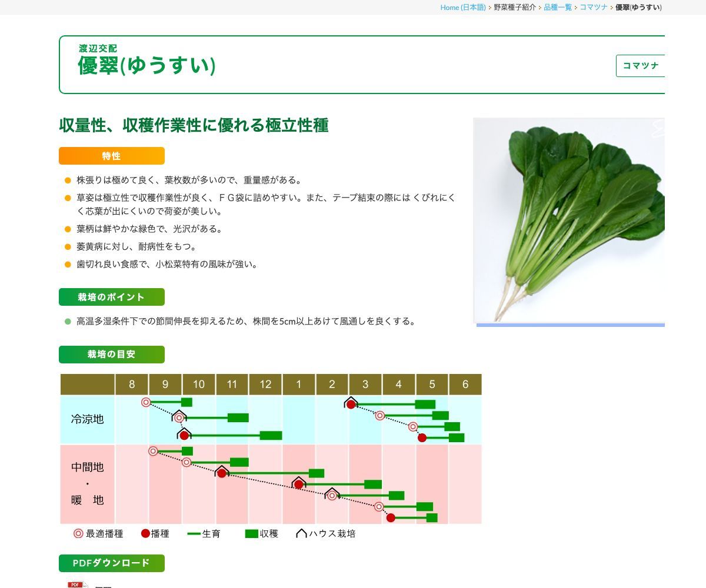Click the 特性 section header badge
The height and width of the screenshot is (588, 706).
[x=111, y=156]
